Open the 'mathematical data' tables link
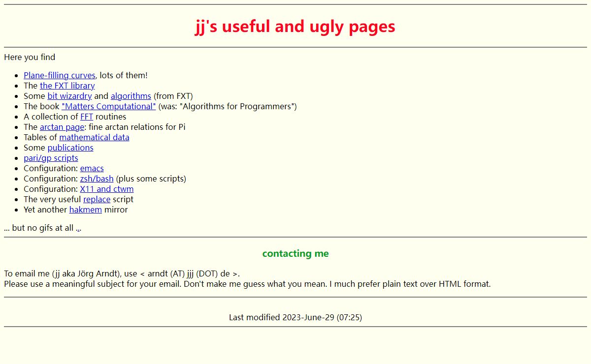 94,137
